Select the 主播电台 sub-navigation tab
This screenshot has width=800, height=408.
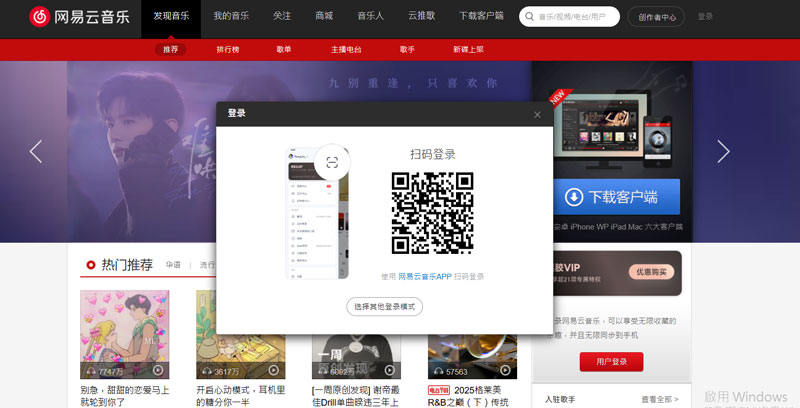[346, 49]
